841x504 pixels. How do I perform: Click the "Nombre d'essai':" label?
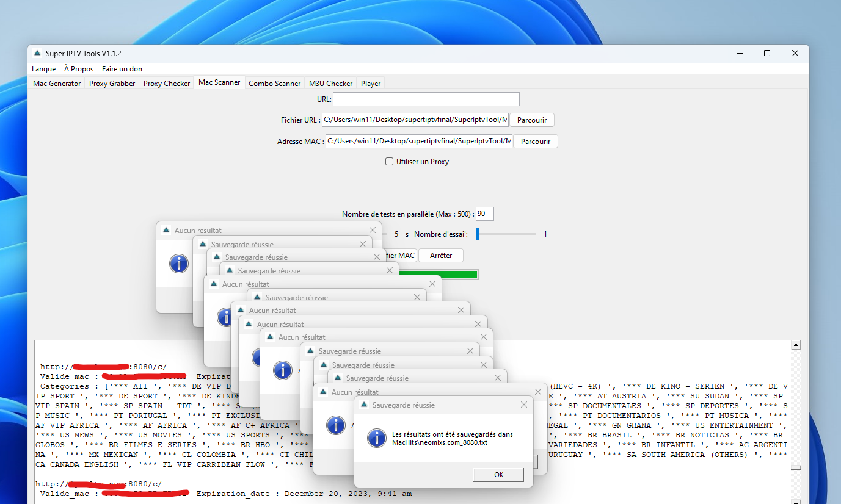coord(441,234)
